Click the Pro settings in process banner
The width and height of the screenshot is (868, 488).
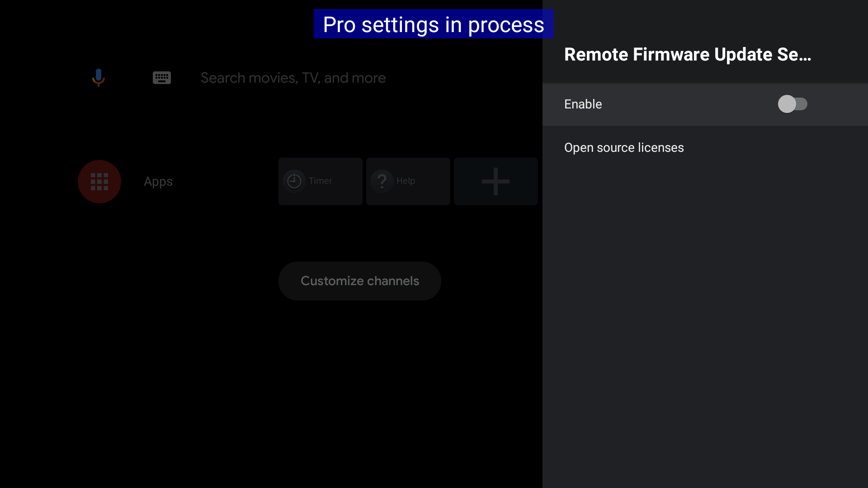click(x=433, y=24)
